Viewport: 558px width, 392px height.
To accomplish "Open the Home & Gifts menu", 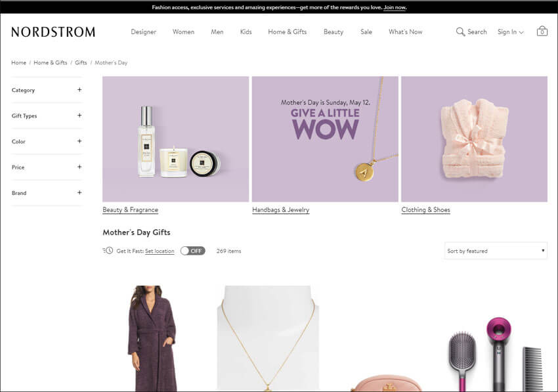I will coord(287,32).
